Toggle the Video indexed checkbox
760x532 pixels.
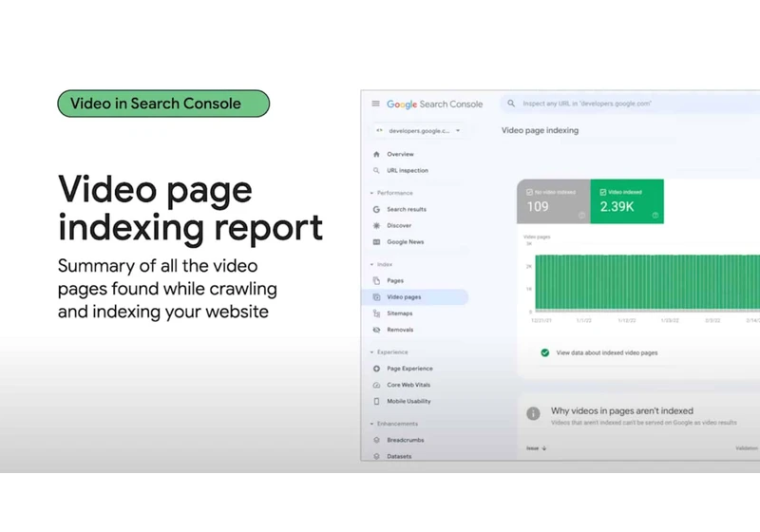[x=603, y=192]
